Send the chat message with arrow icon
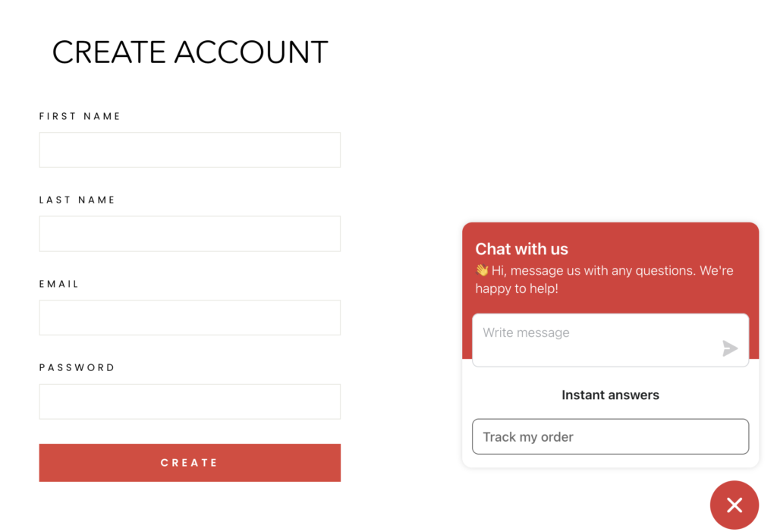Screen dimensions: 777x532 (x=730, y=348)
